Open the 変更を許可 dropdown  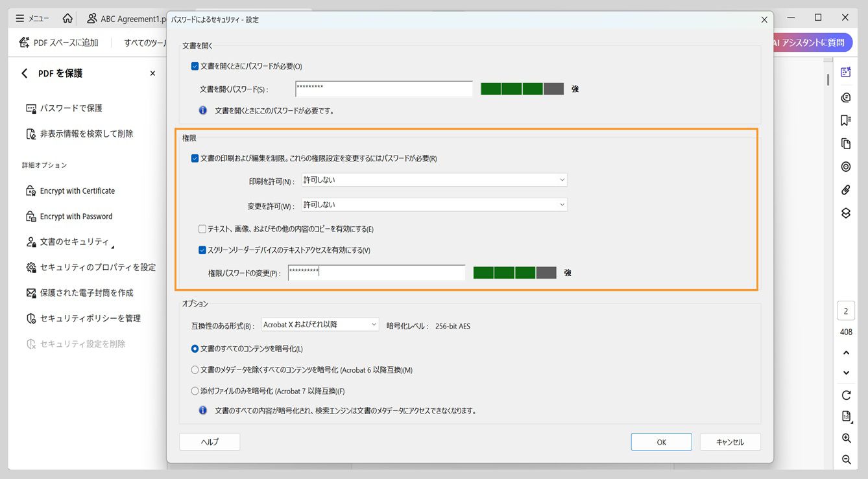pyautogui.click(x=434, y=205)
